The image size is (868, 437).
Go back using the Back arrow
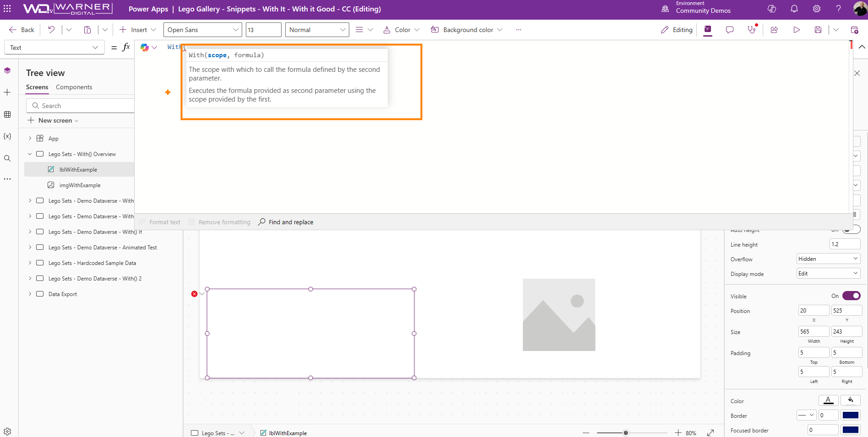[22, 30]
